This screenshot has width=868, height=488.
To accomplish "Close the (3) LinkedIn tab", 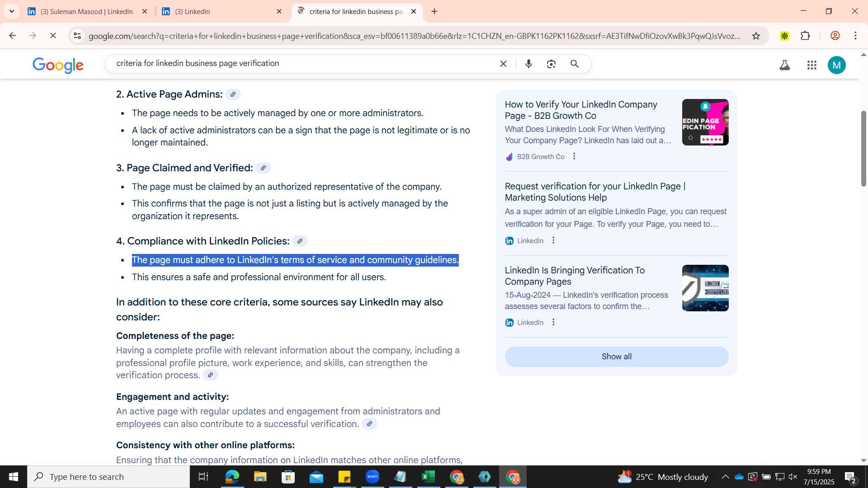I will coord(279,11).
